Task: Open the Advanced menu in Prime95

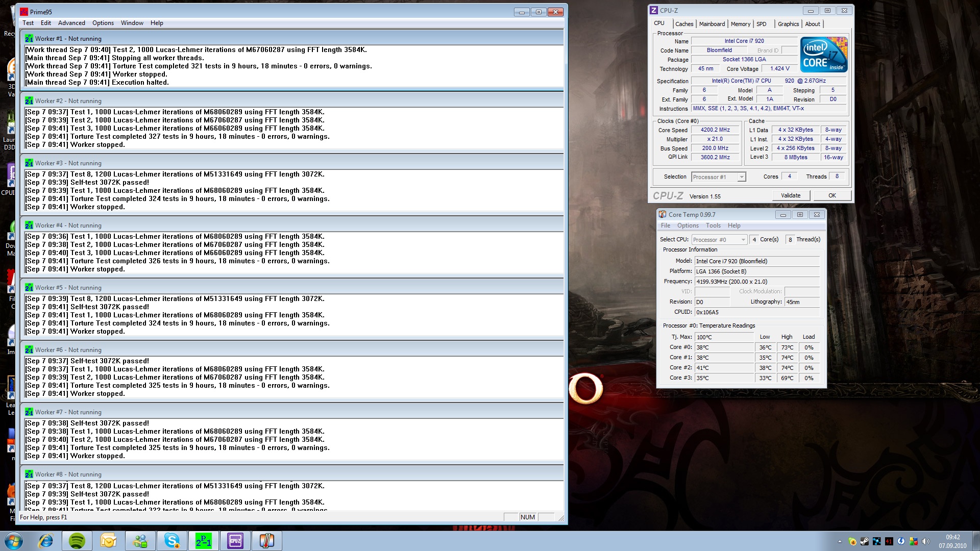Action: coord(71,23)
